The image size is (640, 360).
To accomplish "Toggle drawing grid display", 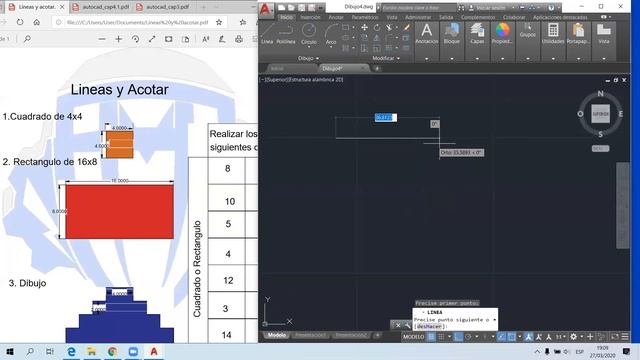I will point(431,337).
